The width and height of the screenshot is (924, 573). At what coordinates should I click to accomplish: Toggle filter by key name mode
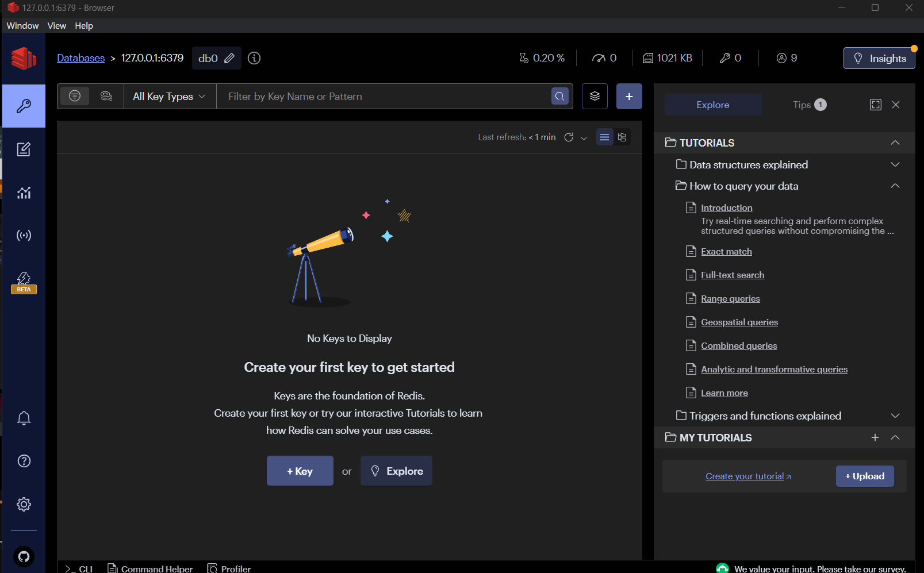75,96
